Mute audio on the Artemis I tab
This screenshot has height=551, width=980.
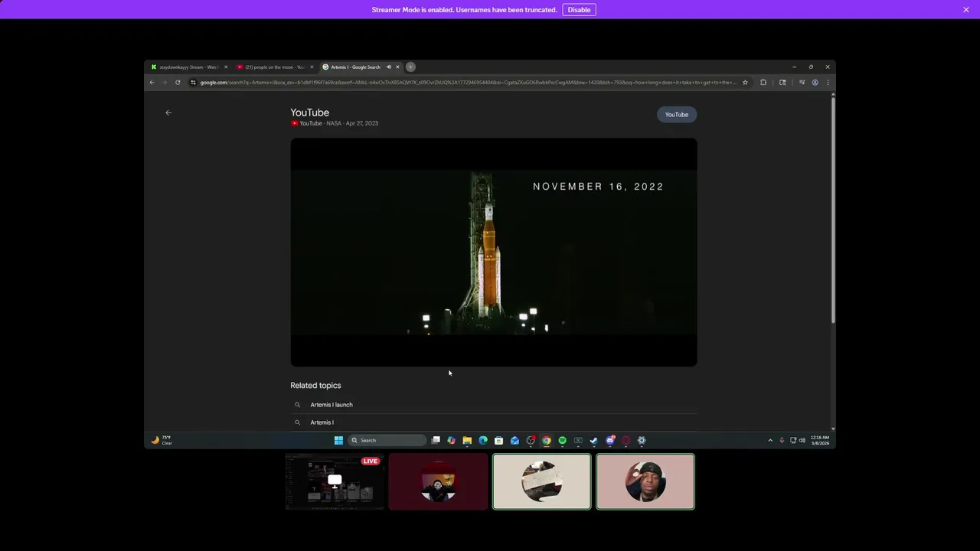click(x=388, y=67)
